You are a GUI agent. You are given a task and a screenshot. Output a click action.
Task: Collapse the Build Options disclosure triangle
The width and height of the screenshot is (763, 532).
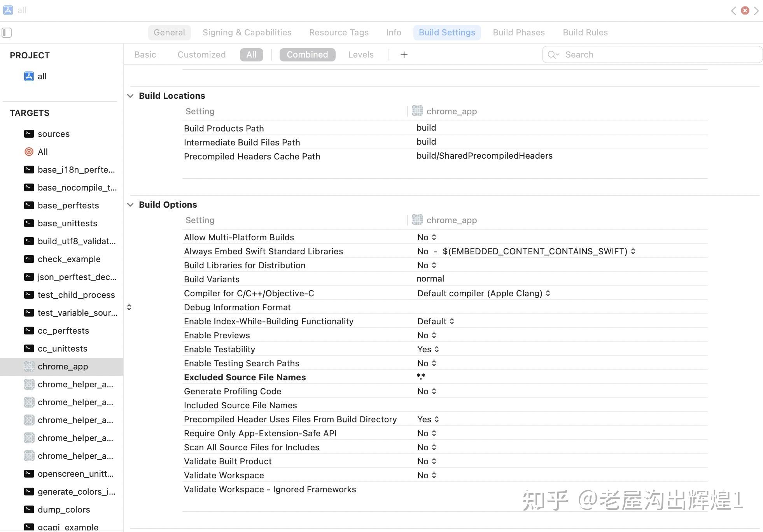[x=130, y=205]
